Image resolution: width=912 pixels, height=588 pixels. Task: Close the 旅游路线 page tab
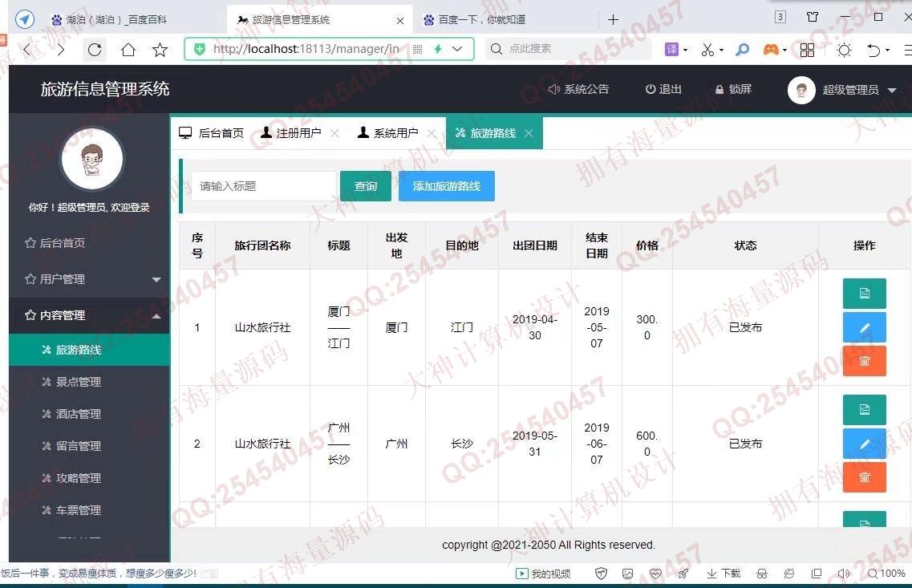[x=529, y=133]
